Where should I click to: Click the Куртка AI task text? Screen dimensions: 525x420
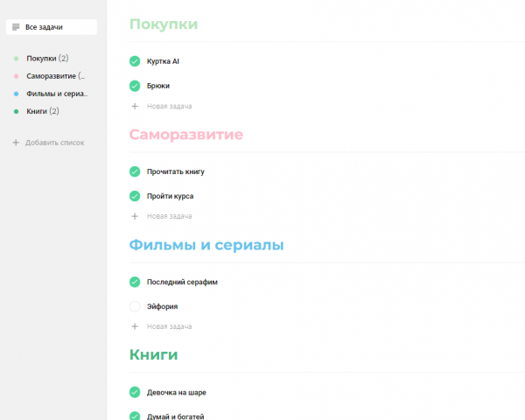pyautogui.click(x=163, y=61)
